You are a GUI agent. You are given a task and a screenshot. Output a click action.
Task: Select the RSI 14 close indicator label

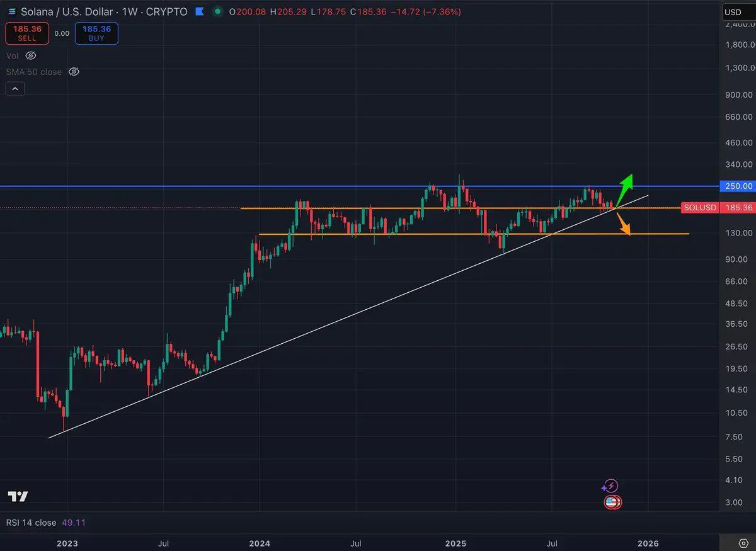(x=31, y=523)
